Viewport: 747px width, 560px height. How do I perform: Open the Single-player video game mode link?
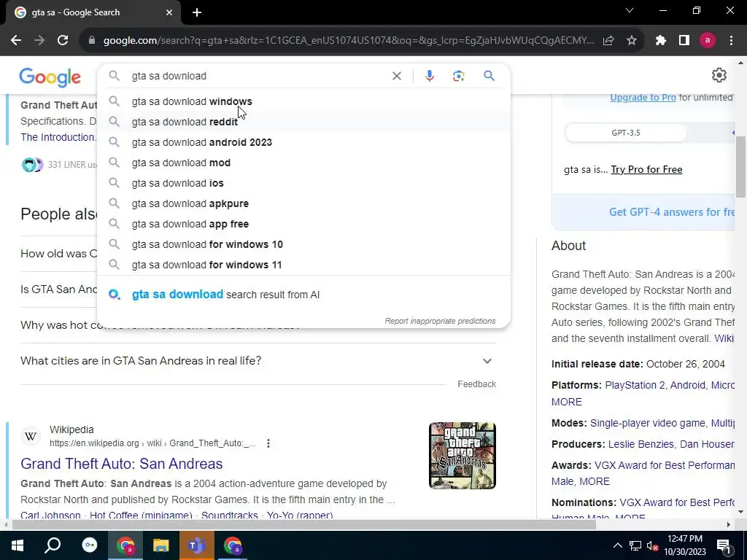[648, 424]
